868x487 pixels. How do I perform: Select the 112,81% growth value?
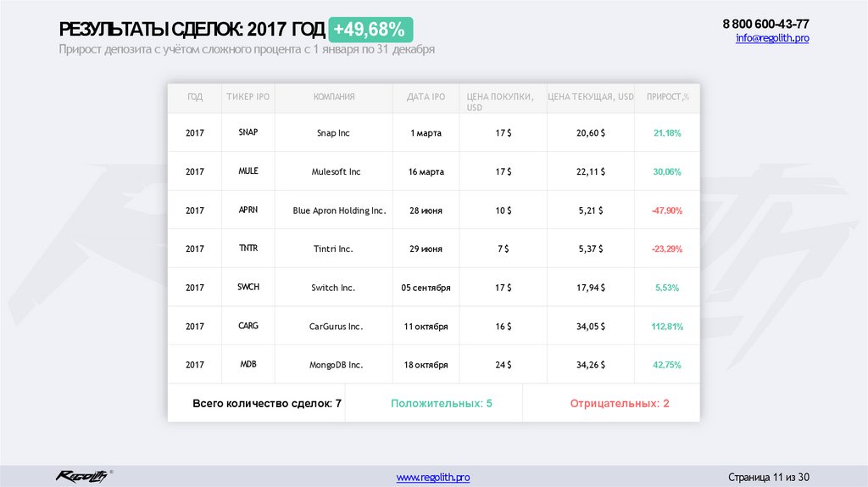pyautogui.click(x=667, y=327)
